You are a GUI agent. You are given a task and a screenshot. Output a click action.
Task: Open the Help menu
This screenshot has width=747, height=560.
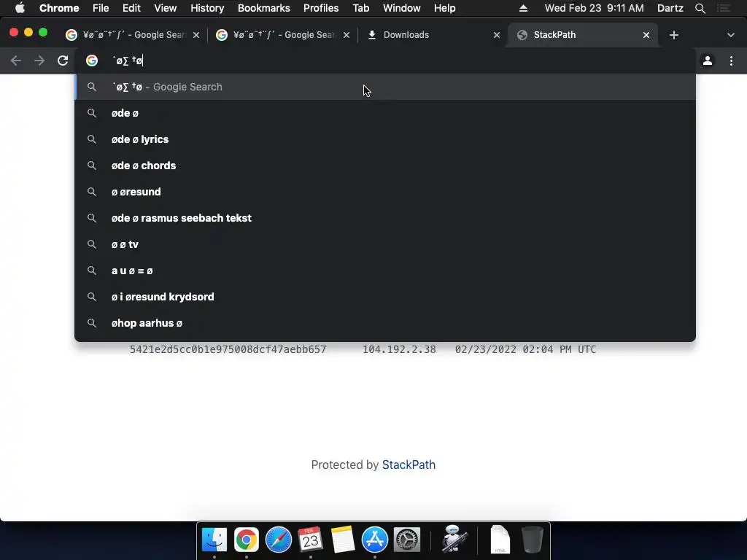444,8
